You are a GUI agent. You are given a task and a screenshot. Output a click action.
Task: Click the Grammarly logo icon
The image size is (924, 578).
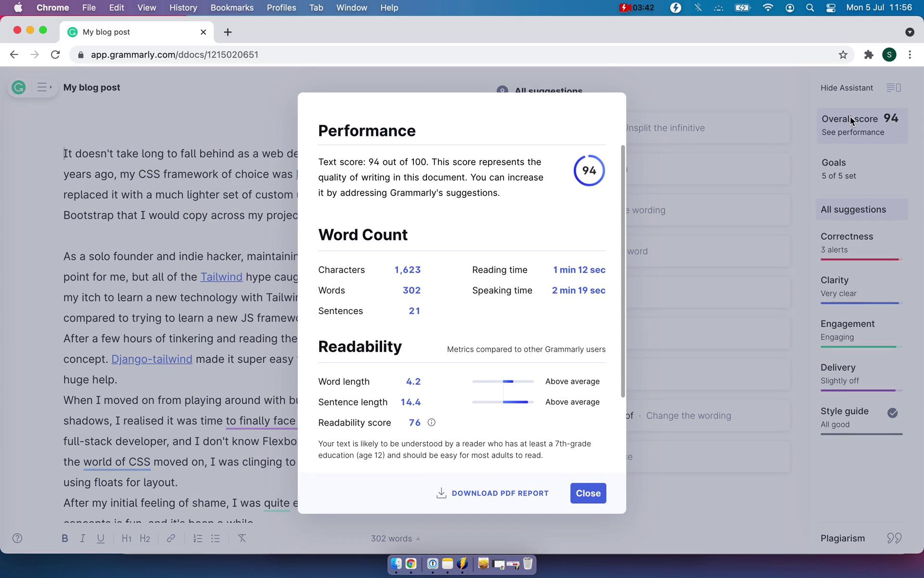pos(19,88)
